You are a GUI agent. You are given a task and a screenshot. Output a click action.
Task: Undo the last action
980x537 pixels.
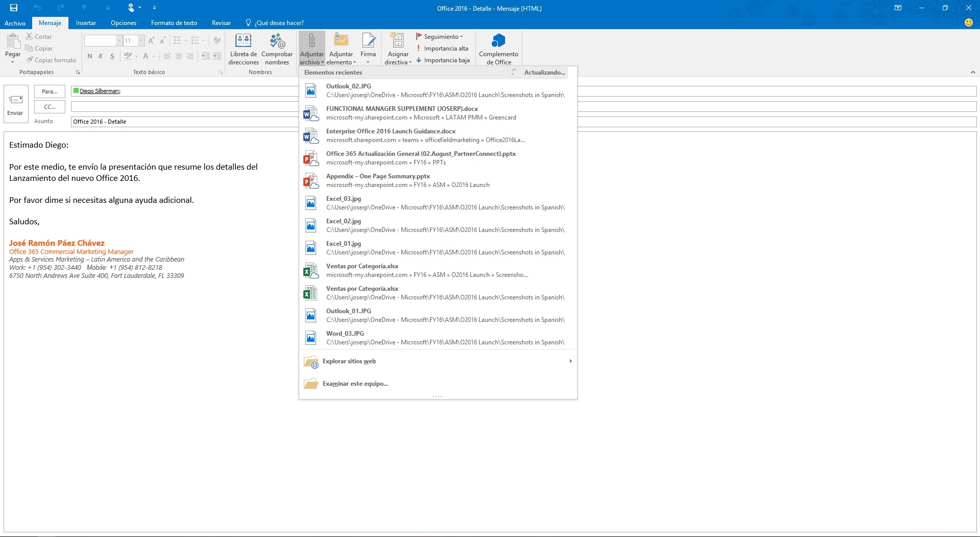(37, 8)
